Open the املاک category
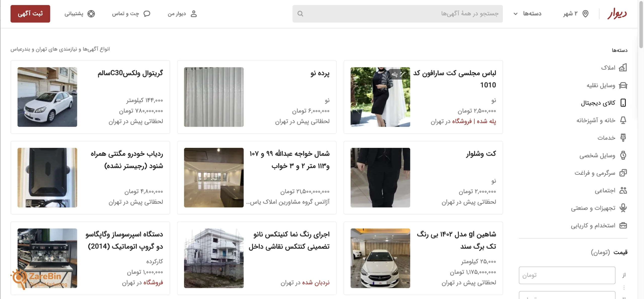Viewport: 644px width, 299px height. coord(614,67)
